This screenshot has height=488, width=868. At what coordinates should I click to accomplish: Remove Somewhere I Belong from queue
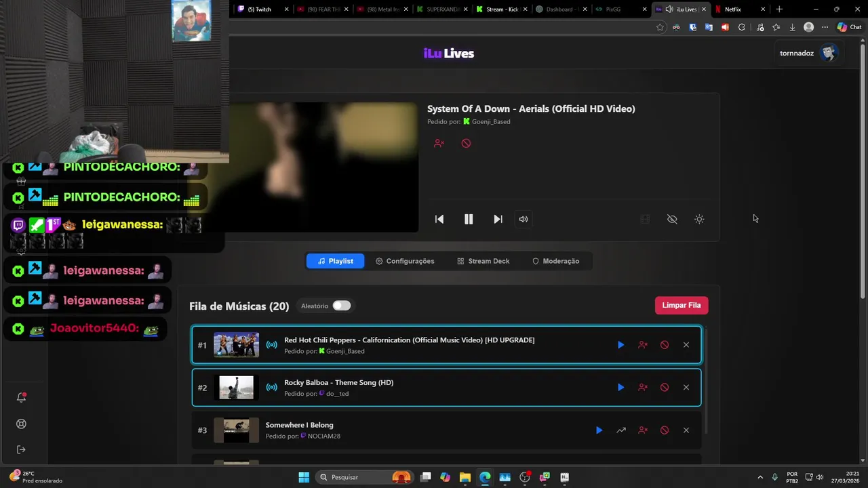[686, 430]
